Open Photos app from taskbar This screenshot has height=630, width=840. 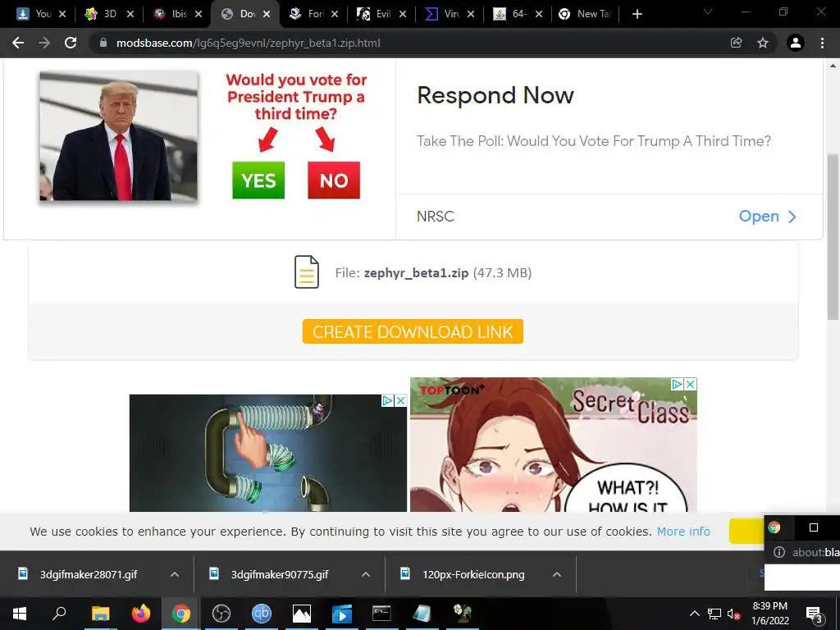(302, 614)
